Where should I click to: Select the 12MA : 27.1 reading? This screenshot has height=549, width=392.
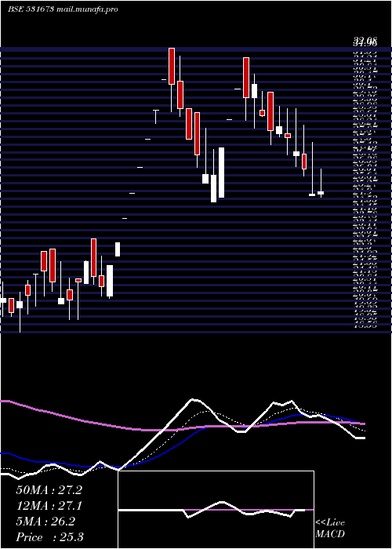coord(49,506)
